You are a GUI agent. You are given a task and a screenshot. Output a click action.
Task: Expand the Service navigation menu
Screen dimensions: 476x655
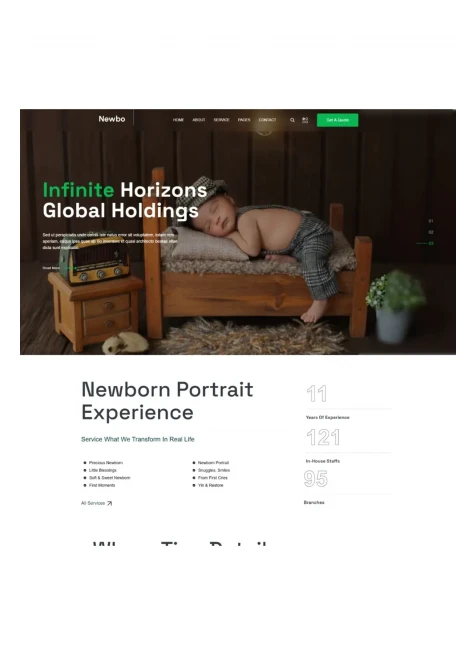coord(221,120)
